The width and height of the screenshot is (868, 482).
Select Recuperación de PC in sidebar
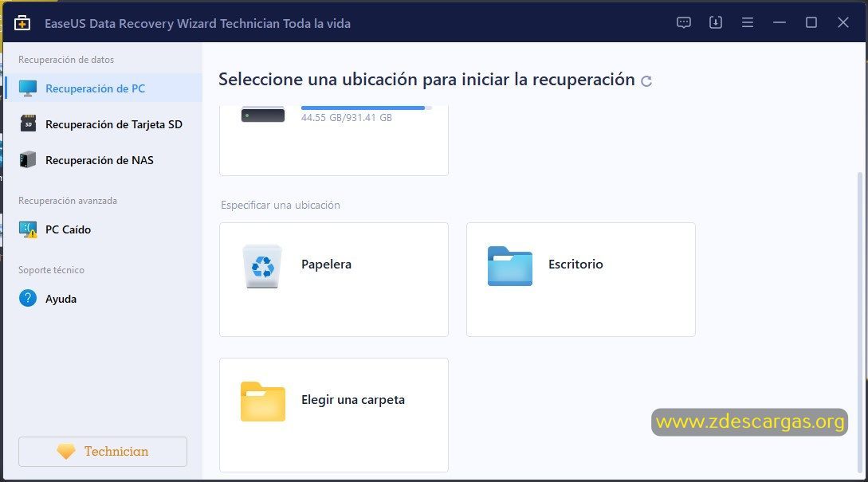coord(103,88)
